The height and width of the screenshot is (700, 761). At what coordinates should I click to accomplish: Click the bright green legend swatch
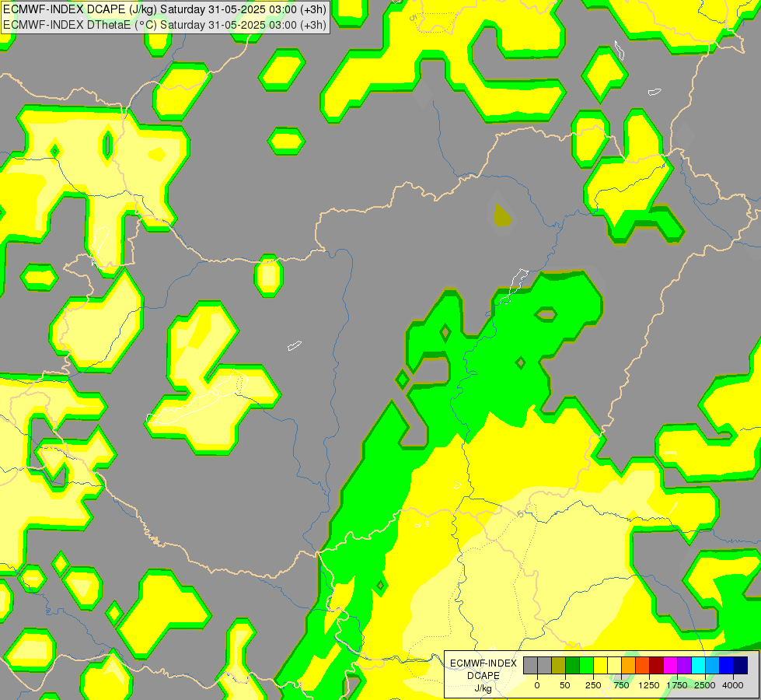tap(586, 665)
